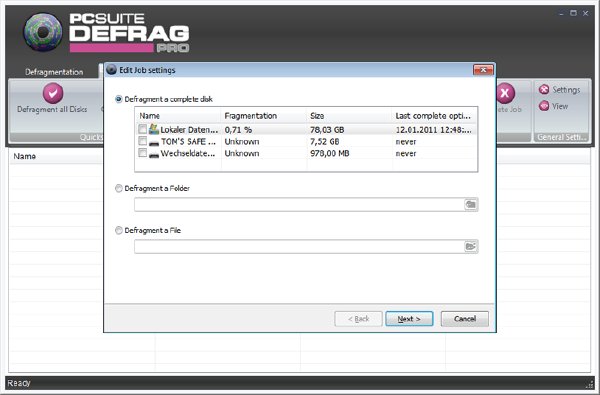Check the Lokaler Datenträger disk checkbox

pos(142,129)
